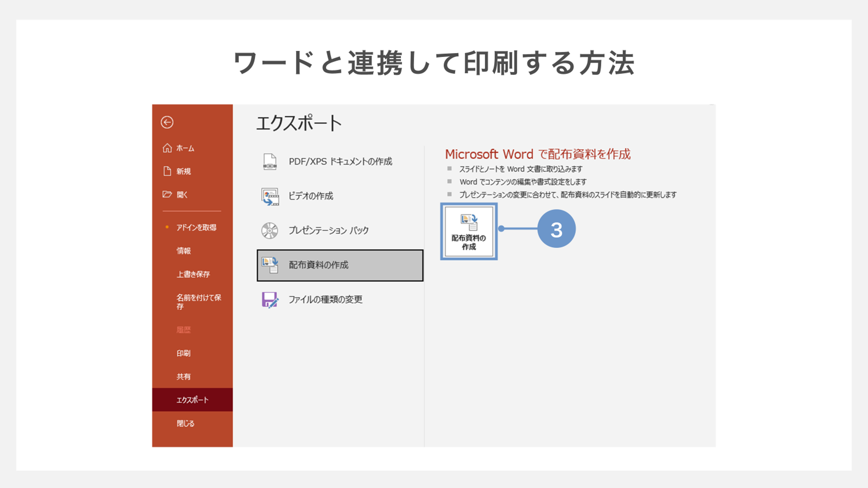
Task: Open the 情報 sidebar item
Action: pos(192,251)
